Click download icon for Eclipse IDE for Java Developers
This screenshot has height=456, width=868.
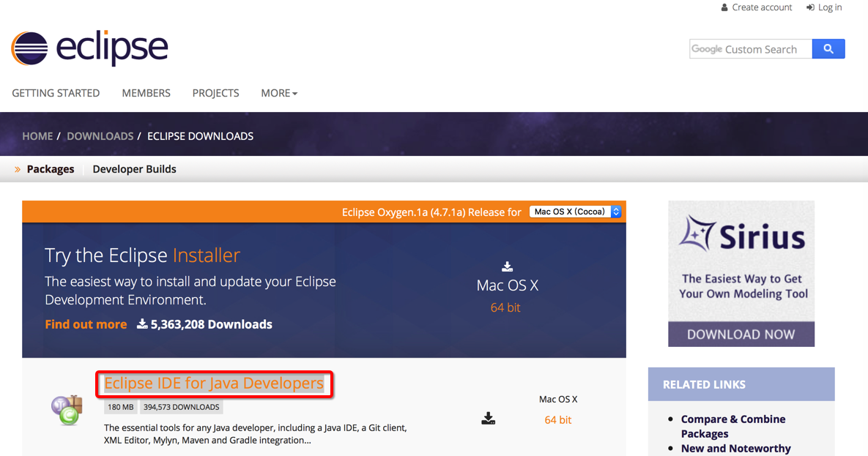point(489,419)
